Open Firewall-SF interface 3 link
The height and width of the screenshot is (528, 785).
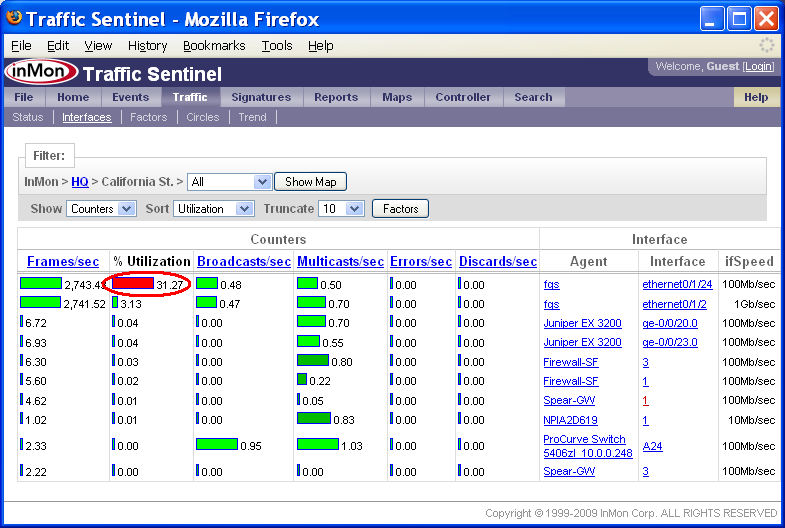pos(646,362)
